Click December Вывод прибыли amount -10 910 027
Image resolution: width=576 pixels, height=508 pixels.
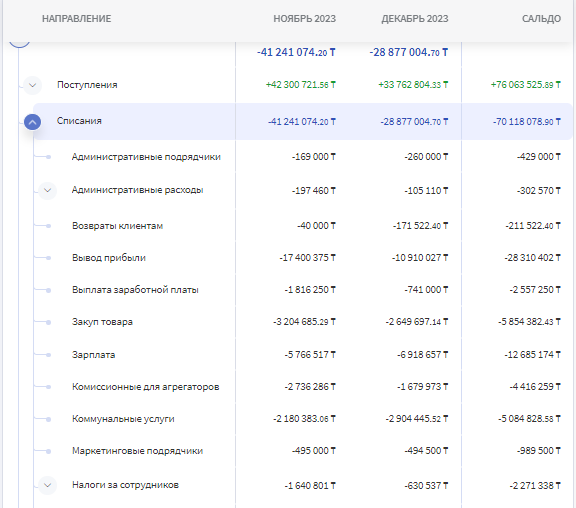420,258
